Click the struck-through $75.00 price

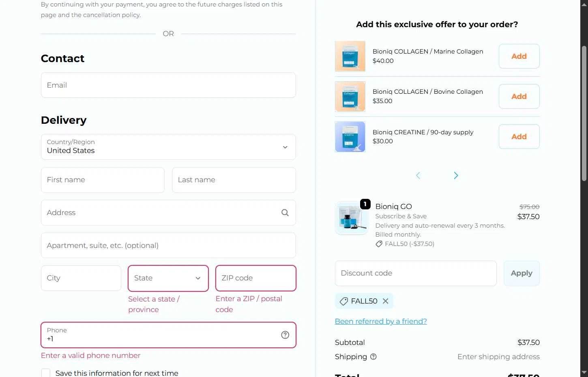point(529,207)
